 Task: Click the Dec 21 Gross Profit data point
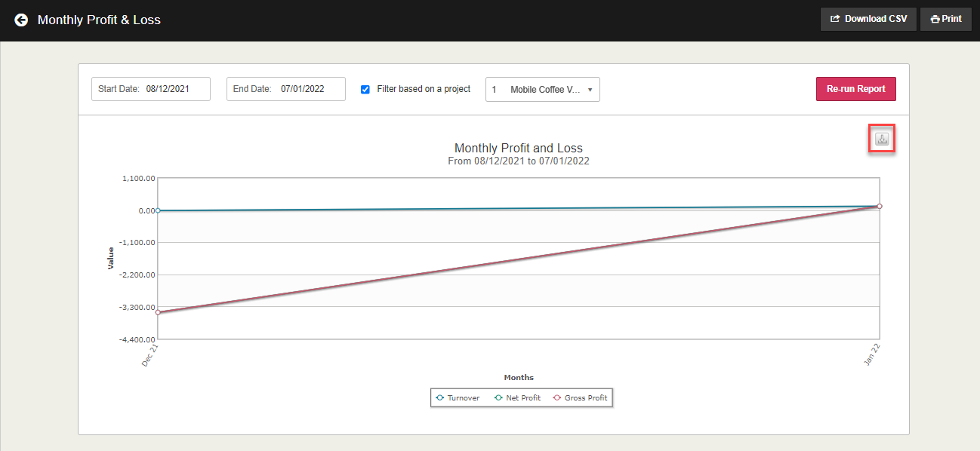coord(158,312)
